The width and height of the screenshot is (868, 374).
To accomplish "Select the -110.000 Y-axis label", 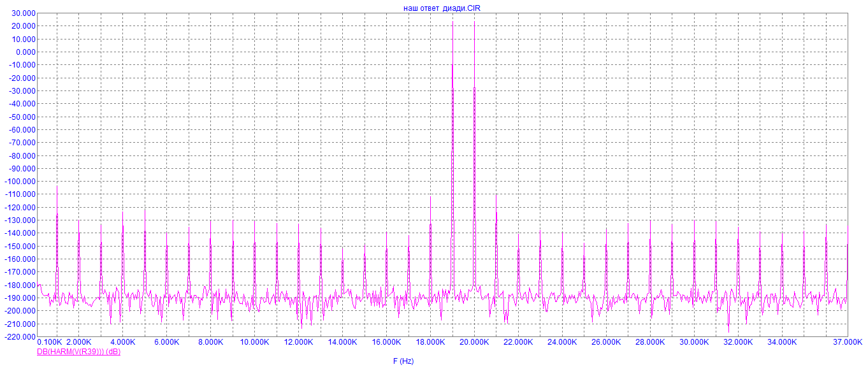I will [x=21, y=194].
